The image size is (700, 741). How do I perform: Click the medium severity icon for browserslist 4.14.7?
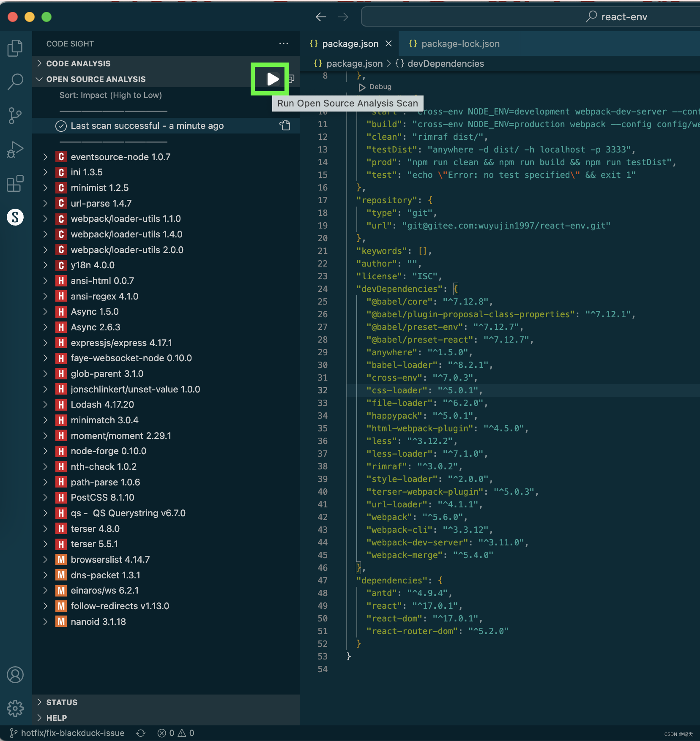(x=61, y=559)
